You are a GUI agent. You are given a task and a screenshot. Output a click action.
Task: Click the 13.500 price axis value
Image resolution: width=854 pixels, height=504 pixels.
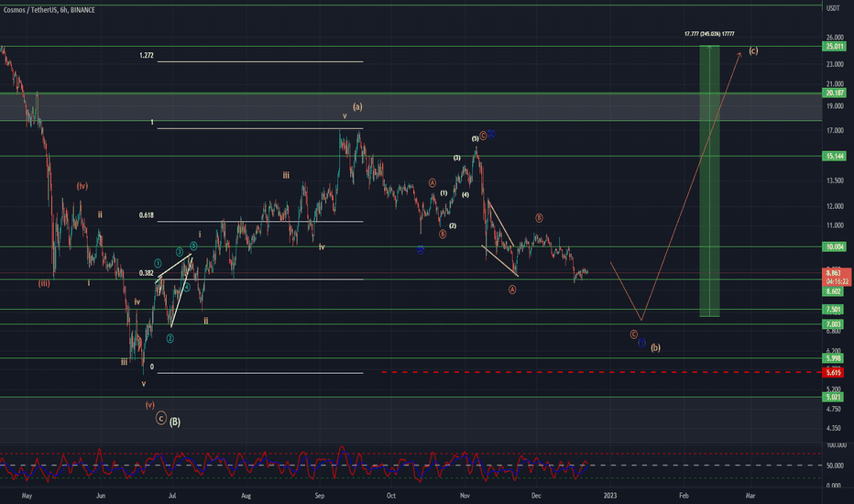point(835,181)
